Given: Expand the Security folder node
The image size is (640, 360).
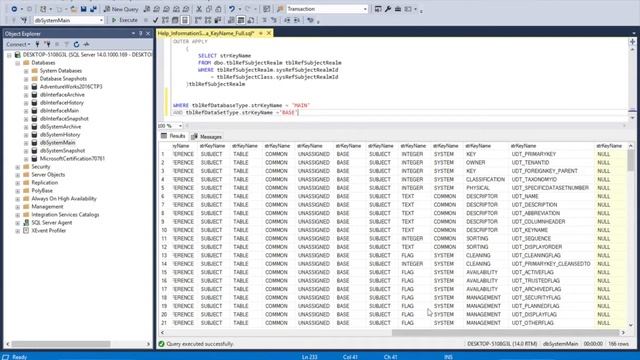Looking at the screenshot, I should point(18,167).
